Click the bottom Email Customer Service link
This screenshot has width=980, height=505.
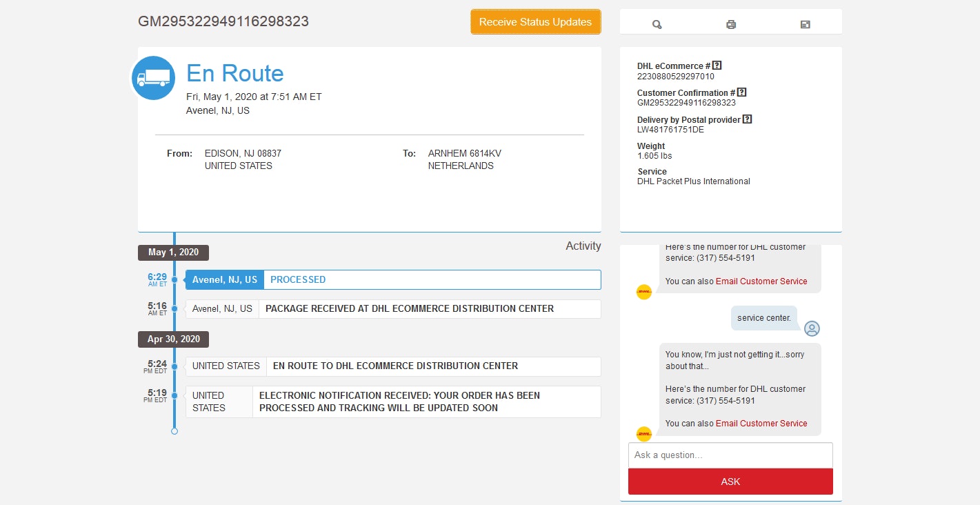761,424
